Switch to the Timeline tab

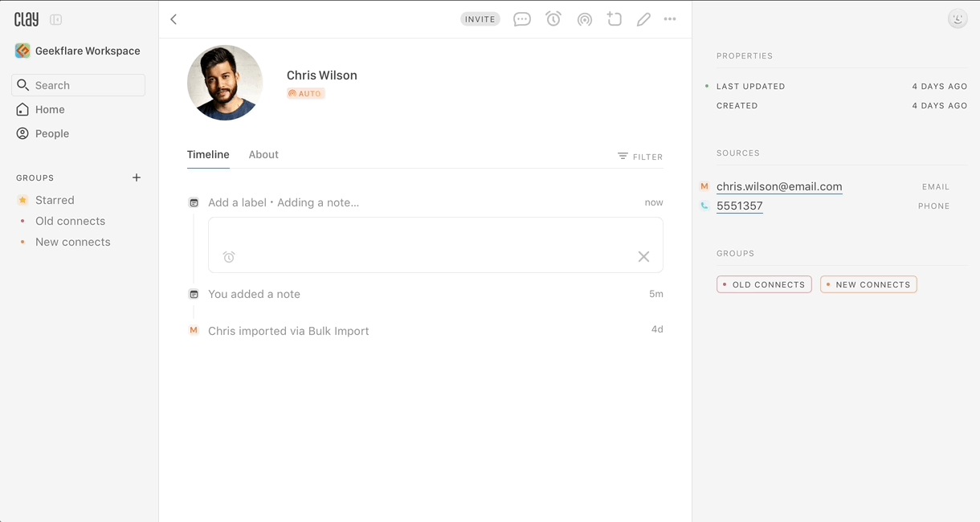[x=208, y=155]
